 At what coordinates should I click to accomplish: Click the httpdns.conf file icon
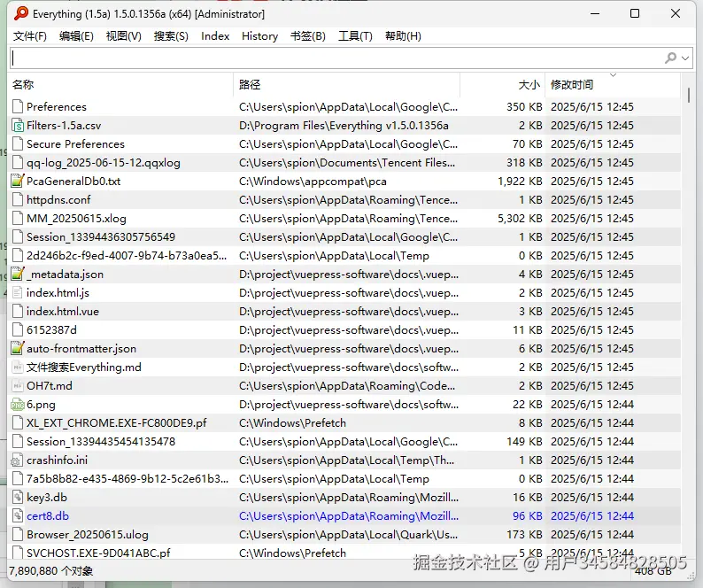point(18,199)
